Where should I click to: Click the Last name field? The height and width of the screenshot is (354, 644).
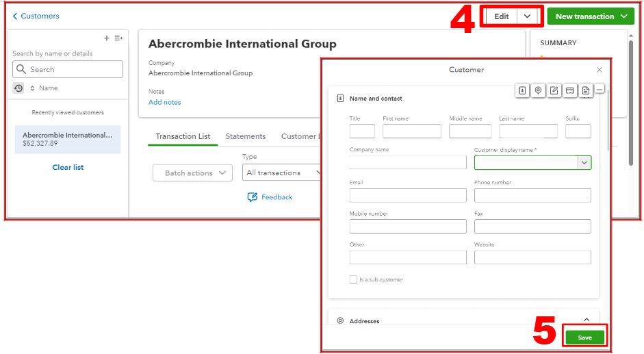point(528,131)
